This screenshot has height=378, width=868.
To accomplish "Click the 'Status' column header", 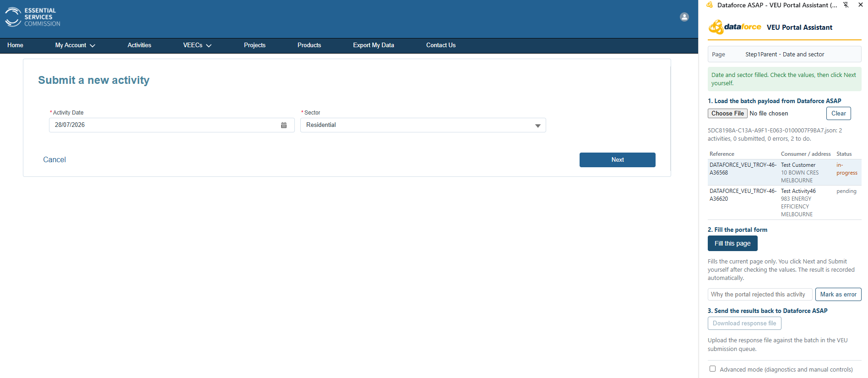I will coord(844,154).
